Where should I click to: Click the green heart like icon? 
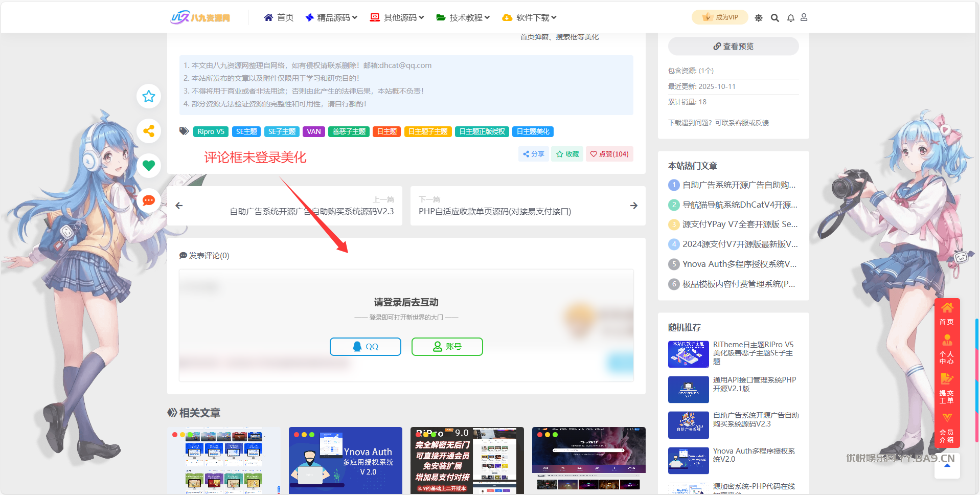[149, 166]
